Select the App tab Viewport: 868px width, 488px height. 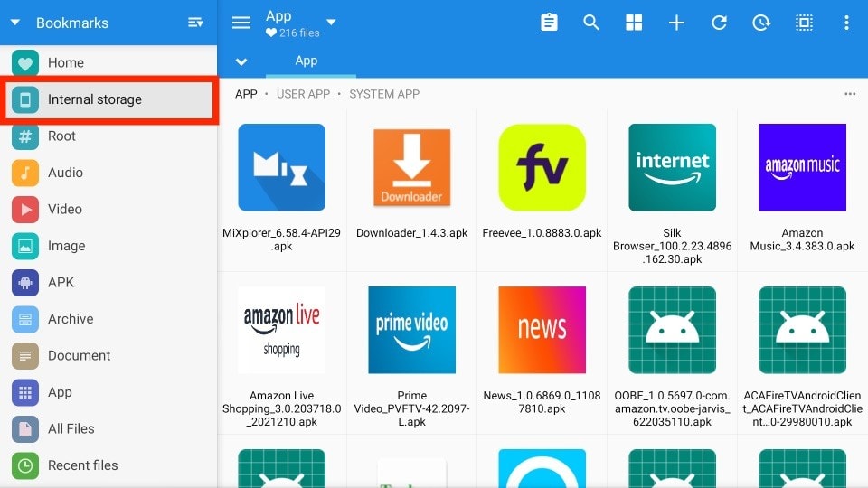click(x=307, y=61)
